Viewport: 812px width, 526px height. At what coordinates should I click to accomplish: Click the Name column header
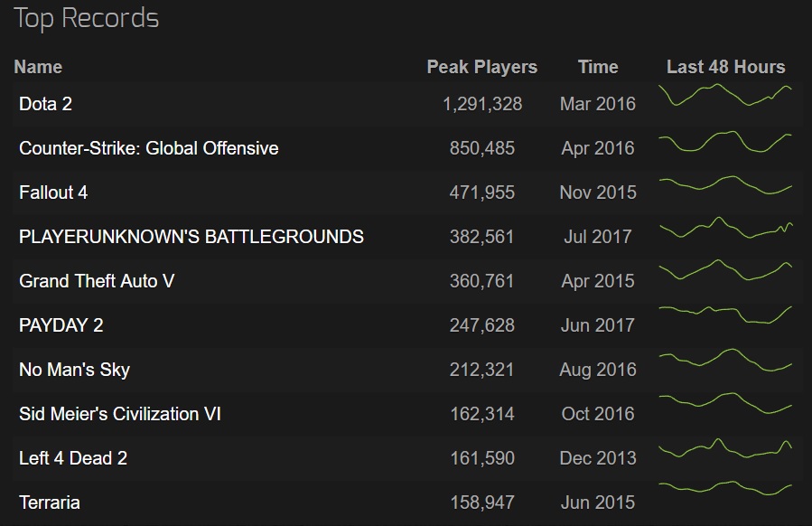[38, 67]
